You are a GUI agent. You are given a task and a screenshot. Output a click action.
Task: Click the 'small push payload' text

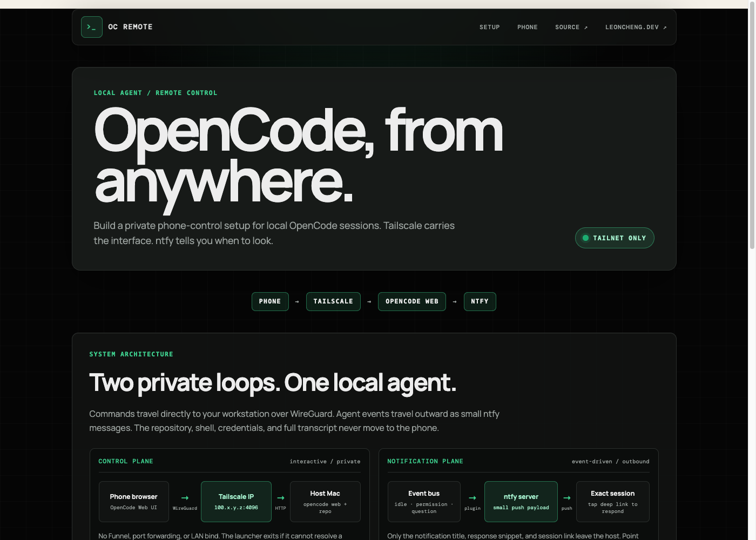[521, 508]
